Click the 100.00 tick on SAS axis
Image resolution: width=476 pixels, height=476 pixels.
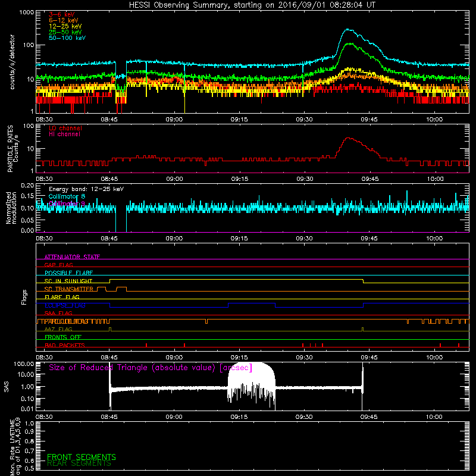tap(24, 364)
